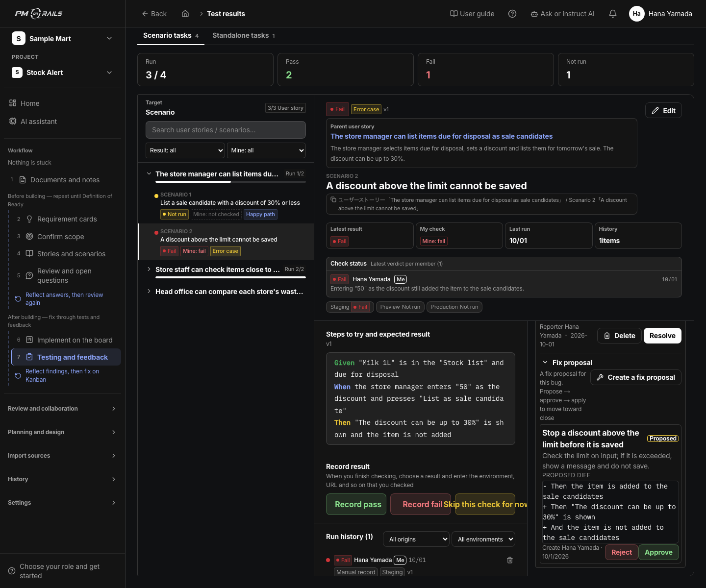Focus the search user stories field
The image size is (706, 588).
226,130
